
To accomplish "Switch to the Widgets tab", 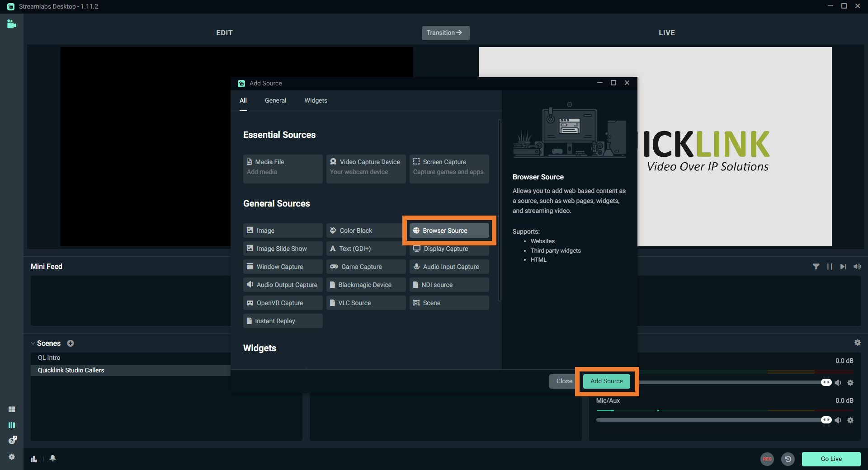I will pos(316,100).
